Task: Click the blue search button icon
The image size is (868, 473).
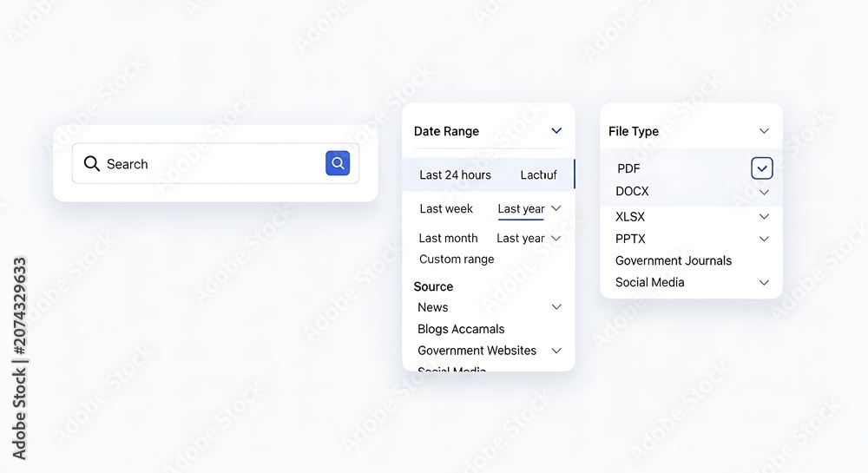Action: 338,163
